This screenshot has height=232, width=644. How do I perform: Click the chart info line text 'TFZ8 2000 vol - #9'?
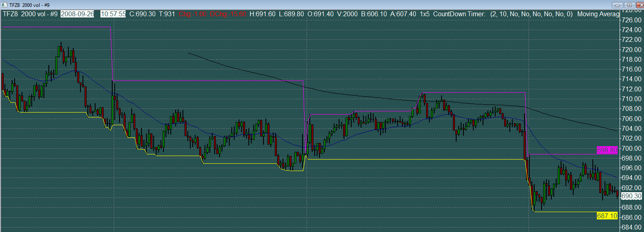[30, 14]
